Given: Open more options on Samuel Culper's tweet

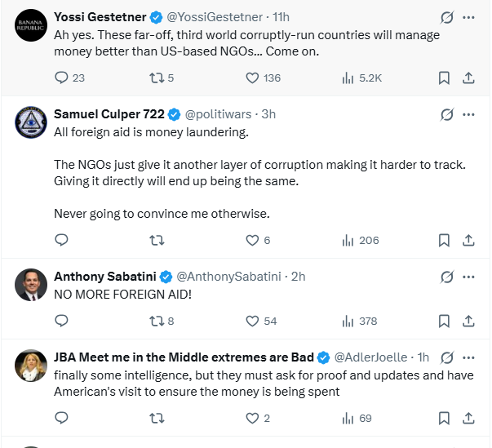Looking at the screenshot, I should click(x=468, y=114).
